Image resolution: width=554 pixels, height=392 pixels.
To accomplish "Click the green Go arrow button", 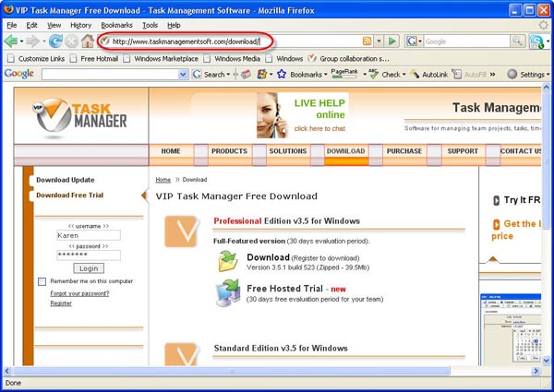I will coord(392,42).
